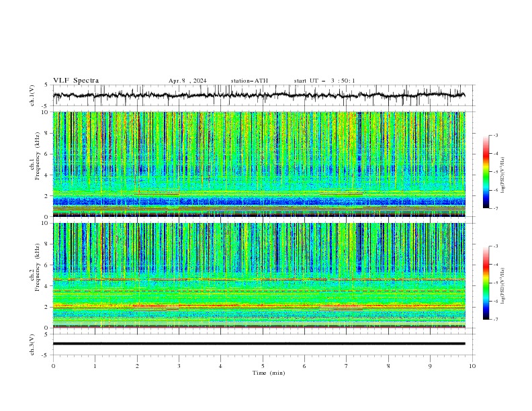Click the "ch.3(V)" axis label
532x411 pixels.
pos(32,345)
